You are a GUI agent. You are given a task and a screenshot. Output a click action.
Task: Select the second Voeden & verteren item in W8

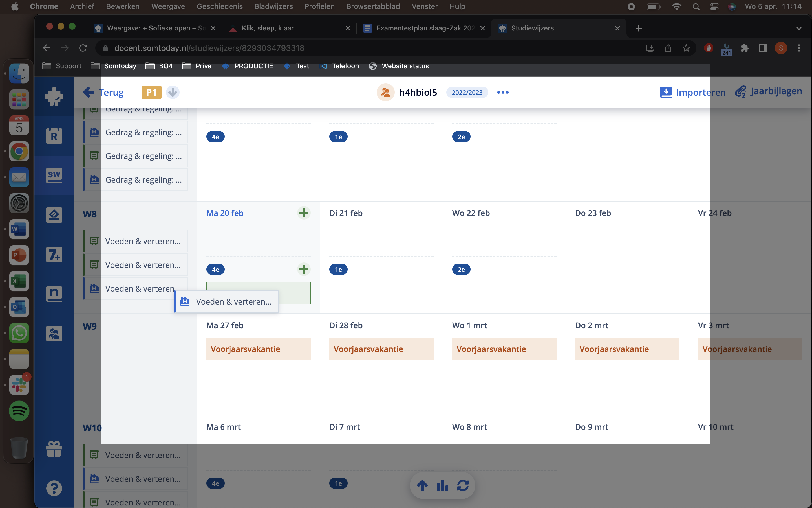[136, 265]
